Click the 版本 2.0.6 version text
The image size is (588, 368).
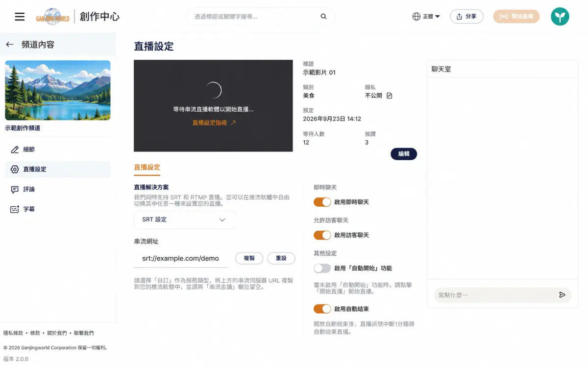point(16,359)
